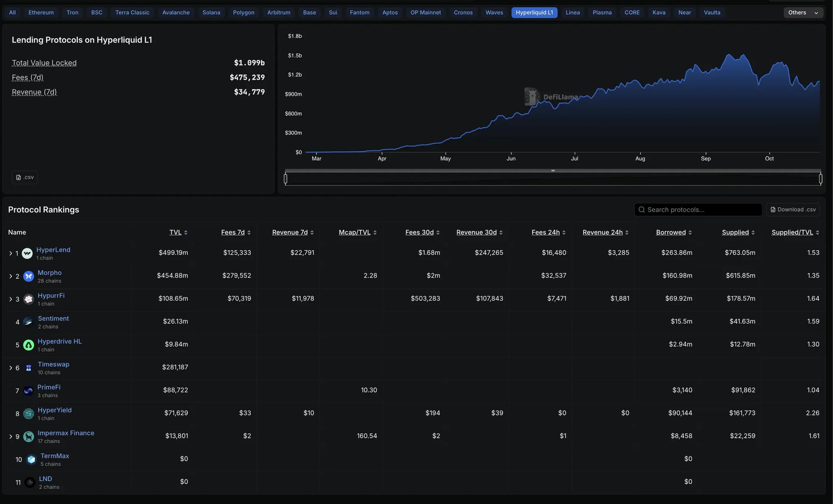Sort table by TVL column arrows
833x504 pixels.
click(186, 233)
